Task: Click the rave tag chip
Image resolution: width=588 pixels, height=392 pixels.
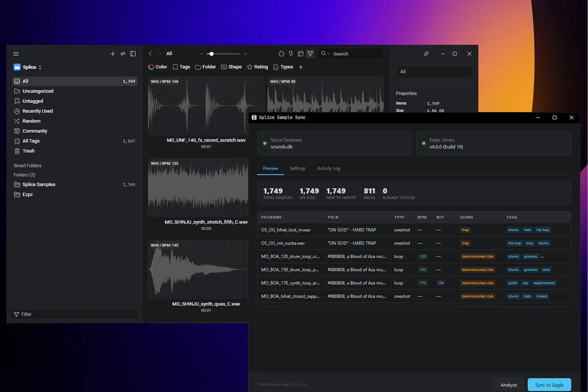Action: pyautogui.click(x=546, y=270)
